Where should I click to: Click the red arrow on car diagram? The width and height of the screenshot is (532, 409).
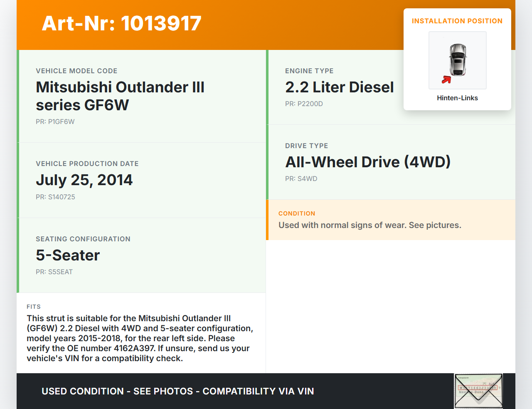pyautogui.click(x=446, y=79)
